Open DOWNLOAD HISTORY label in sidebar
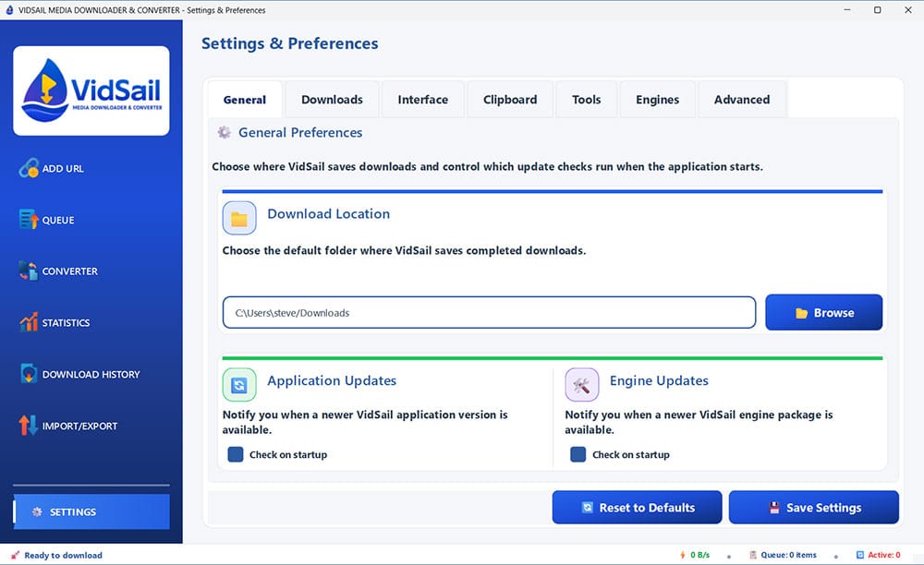Viewport: 924px width, 565px height. (91, 374)
